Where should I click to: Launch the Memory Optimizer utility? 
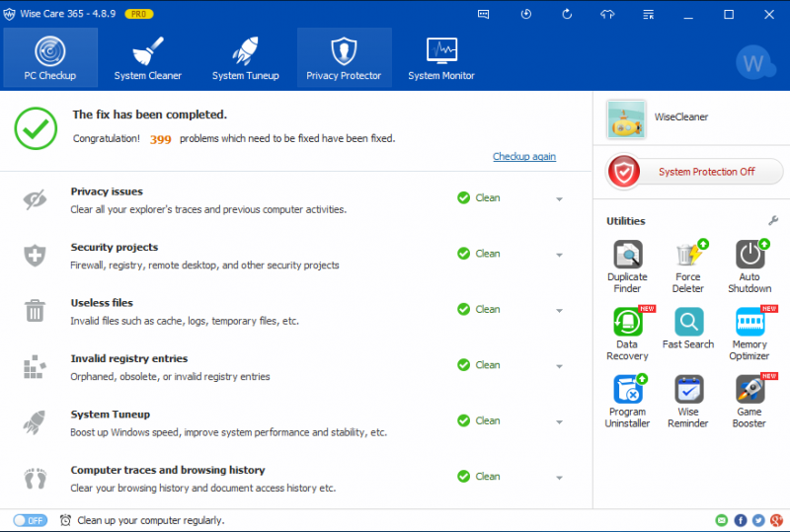[750, 334]
